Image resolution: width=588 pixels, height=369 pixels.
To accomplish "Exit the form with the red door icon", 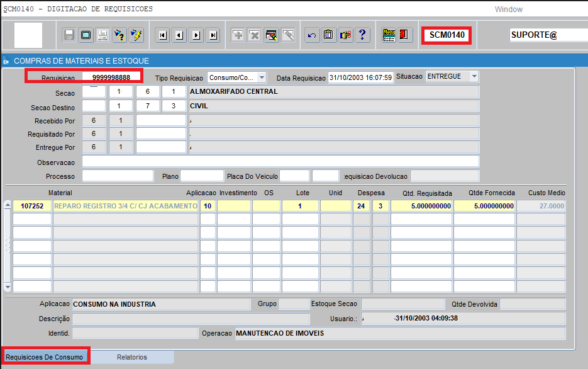I will pyautogui.click(x=405, y=35).
